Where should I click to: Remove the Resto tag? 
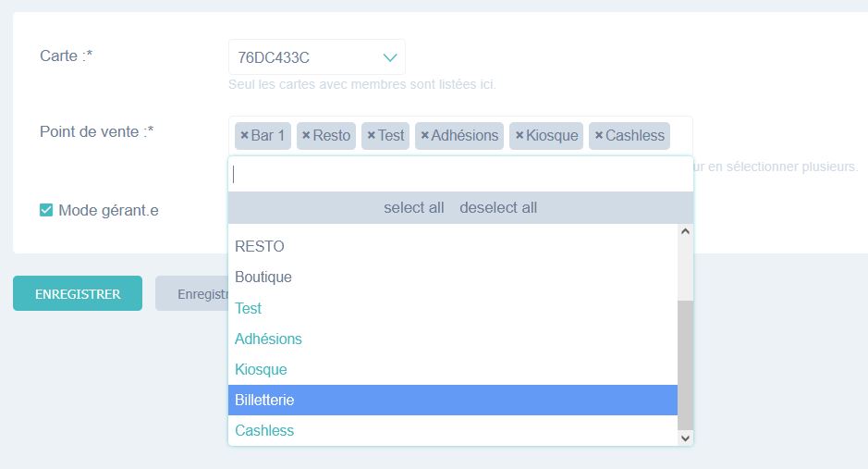click(x=306, y=136)
